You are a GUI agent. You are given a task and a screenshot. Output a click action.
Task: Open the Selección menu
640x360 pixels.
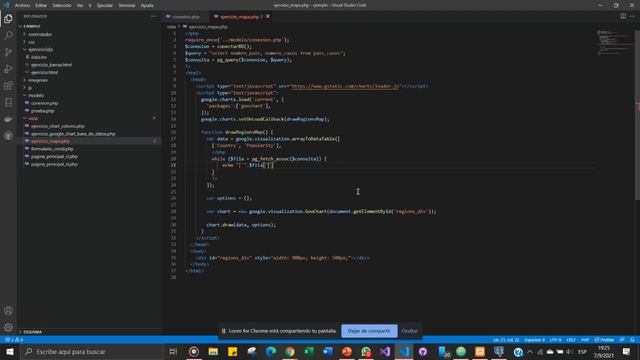62,5
